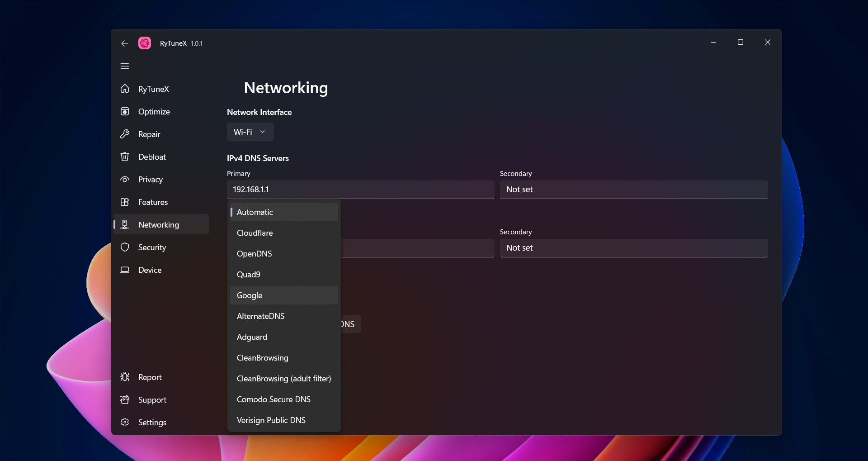Open the Wi-Fi network interface dropdown
Viewport: 868px width, 461px height.
coord(250,132)
